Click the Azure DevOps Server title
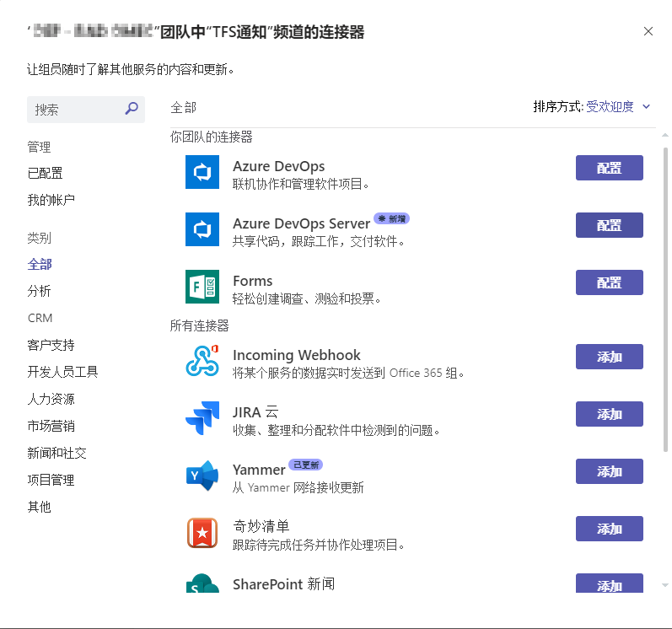672x629 pixels. coord(301,223)
